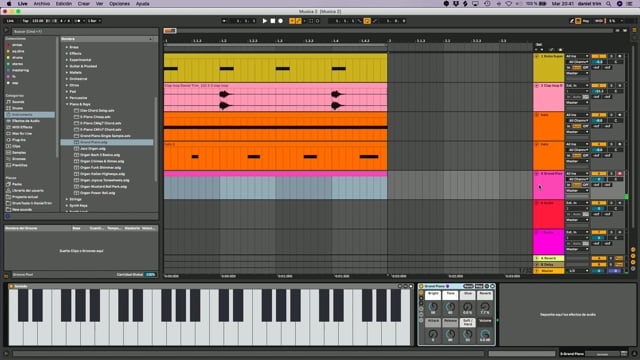Arm the Arrangement Record button
The image size is (640, 360).
click(280, 21)
